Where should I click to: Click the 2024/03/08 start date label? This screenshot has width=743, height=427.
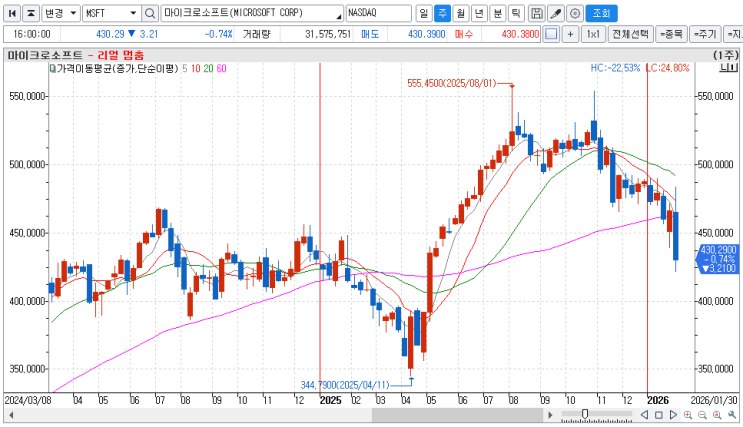tap(29, 400)
